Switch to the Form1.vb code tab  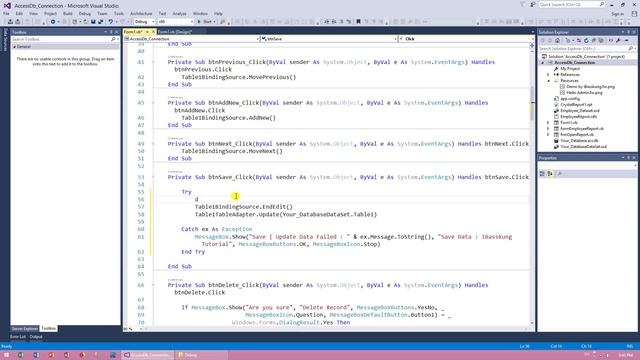(x=133, y=32)
